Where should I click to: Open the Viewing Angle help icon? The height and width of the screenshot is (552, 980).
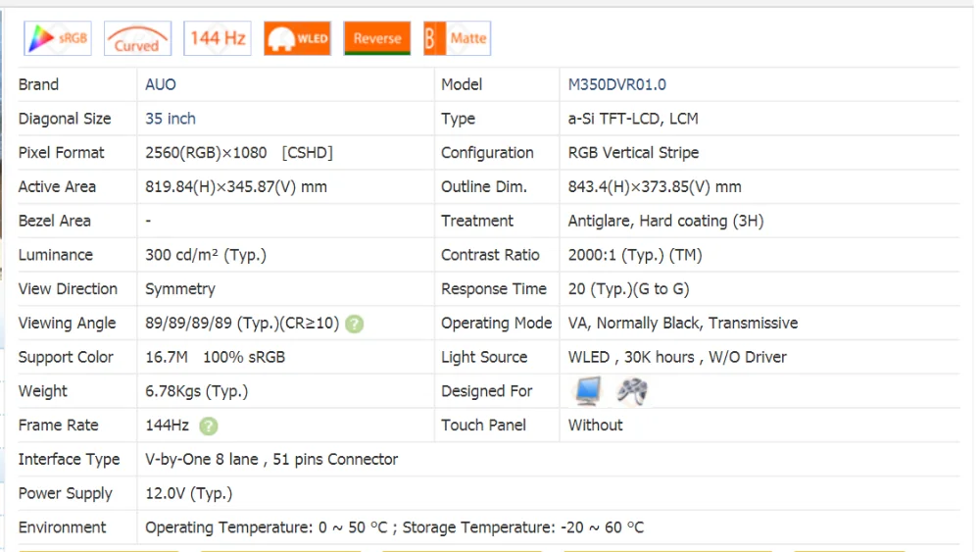(355, 324)
